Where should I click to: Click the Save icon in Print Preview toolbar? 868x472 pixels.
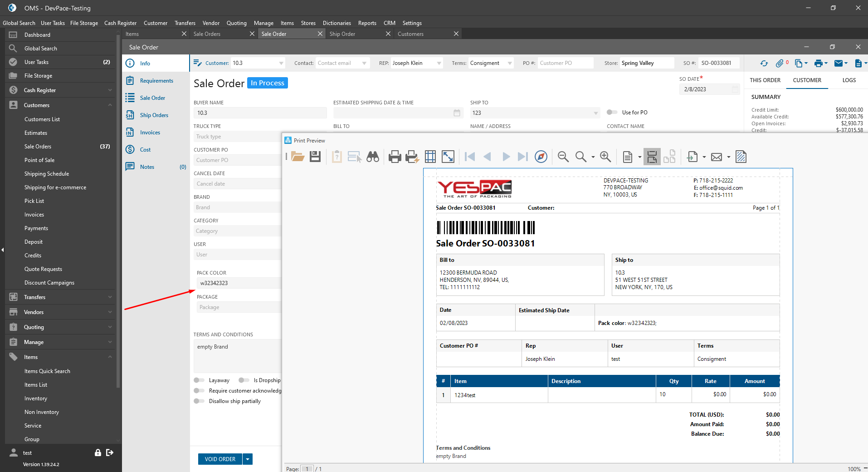coord(315,157)
